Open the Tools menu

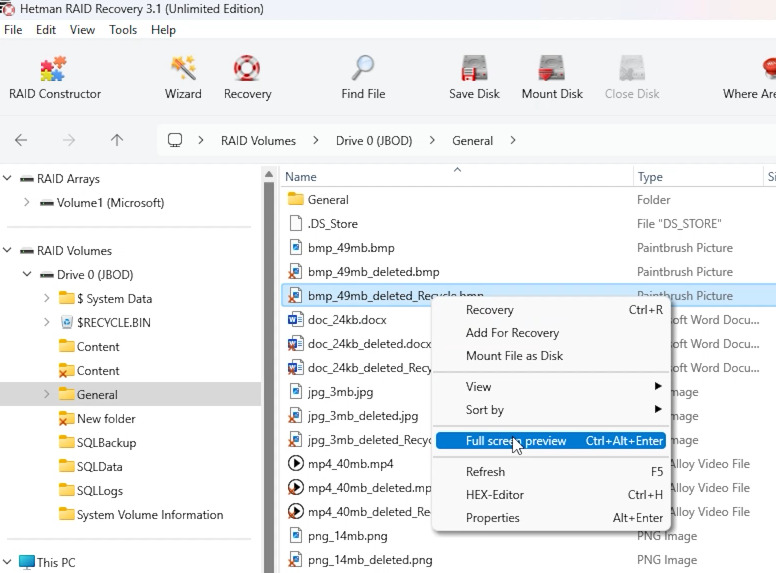tap(123, 30)
